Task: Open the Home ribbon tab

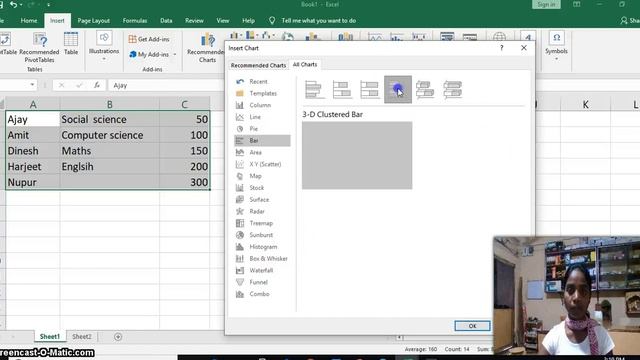Action: click(x=29, y=20)
